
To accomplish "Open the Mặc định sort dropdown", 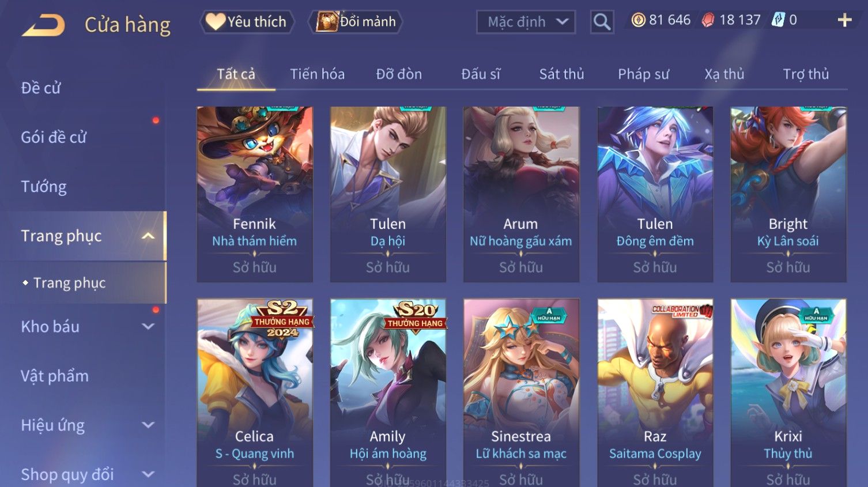I will [x=526, y=22].
